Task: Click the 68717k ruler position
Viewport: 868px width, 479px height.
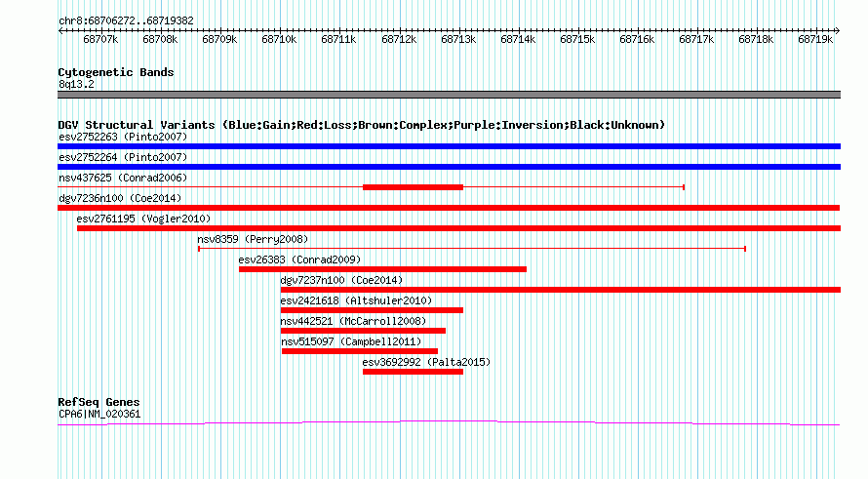Action: [696, 39]
